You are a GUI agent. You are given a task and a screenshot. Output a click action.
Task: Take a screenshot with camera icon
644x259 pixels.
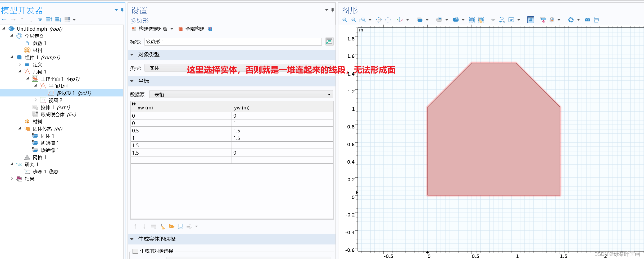click(x=587, y=20)
